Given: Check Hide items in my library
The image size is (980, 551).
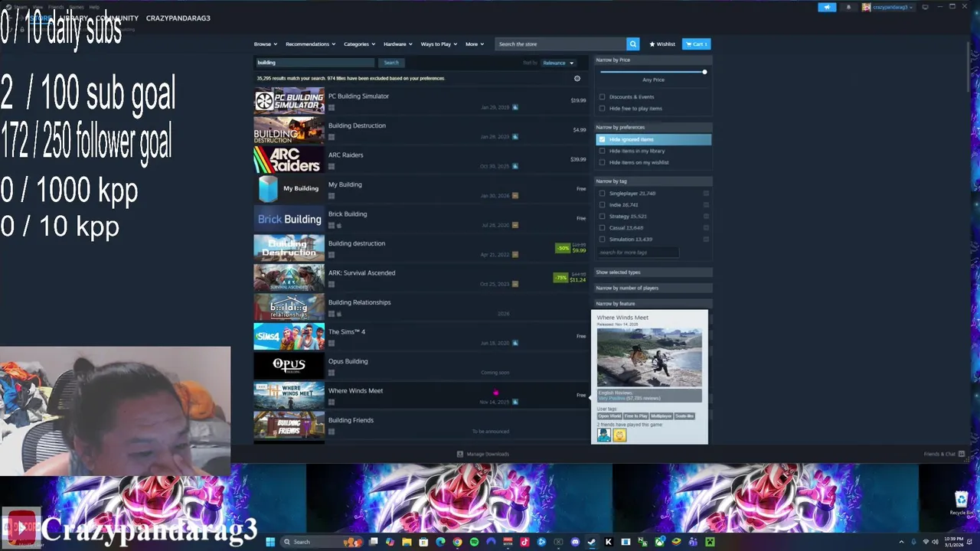Looking at the screenshot, I should pos(602,151).
